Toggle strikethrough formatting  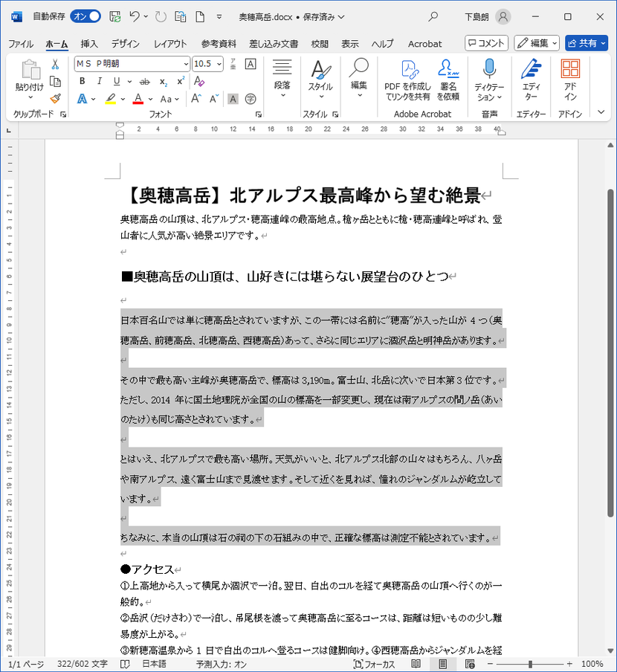point(145,81)
